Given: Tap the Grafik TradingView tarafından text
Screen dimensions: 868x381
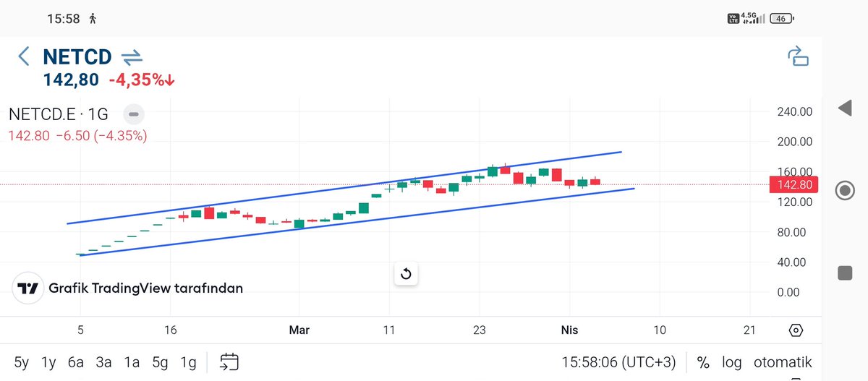Looking at the screenshot, I should 145,288.
